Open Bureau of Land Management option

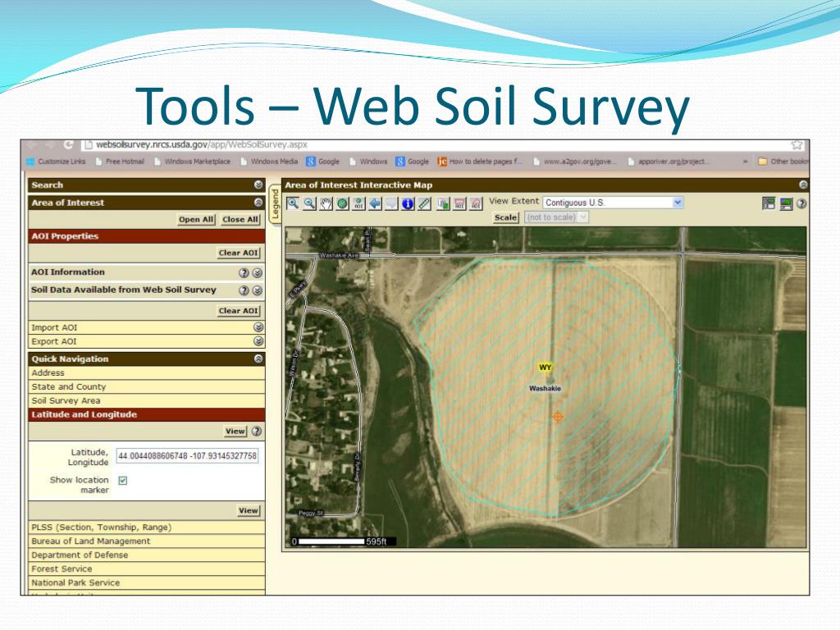(147, 541)
